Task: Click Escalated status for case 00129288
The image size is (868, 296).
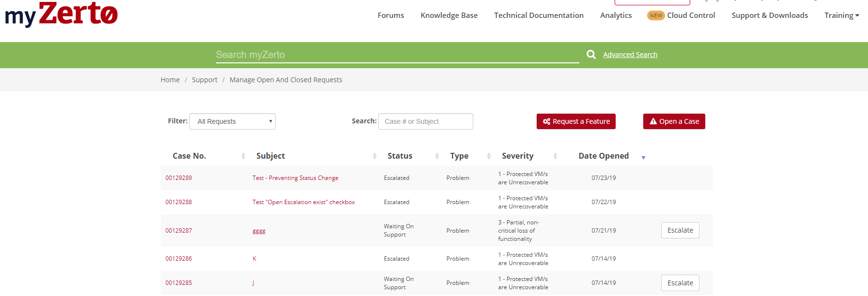Action: click(x=397, y=202)
